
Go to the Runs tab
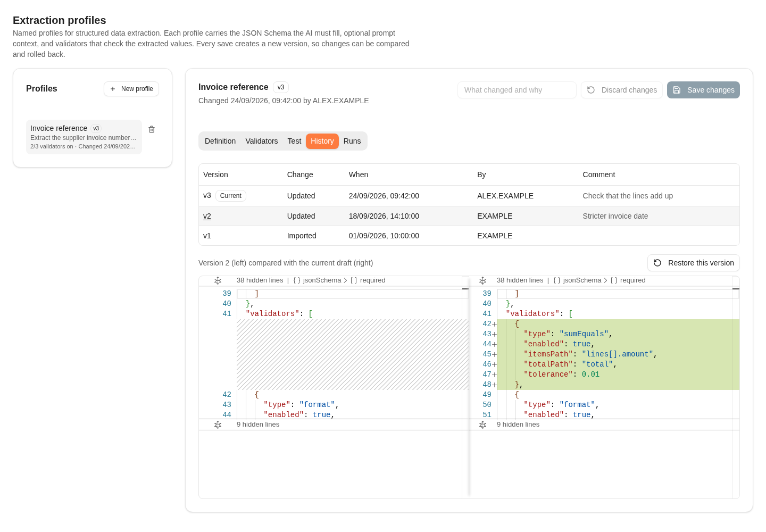352,141
